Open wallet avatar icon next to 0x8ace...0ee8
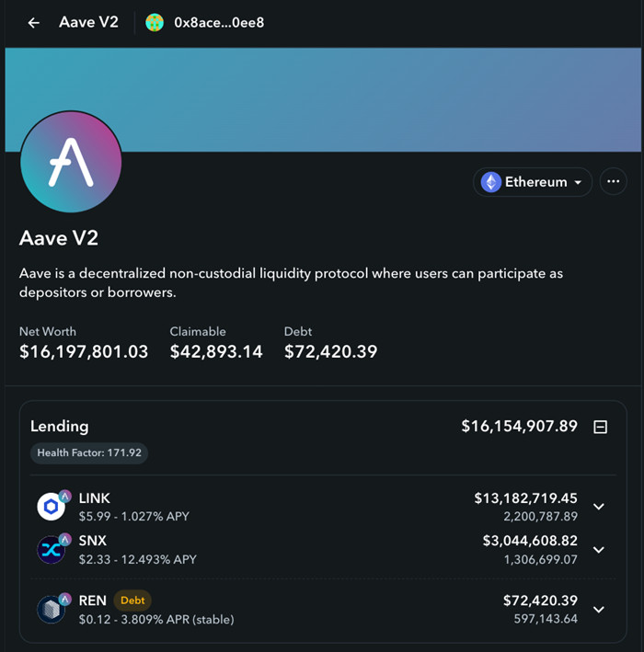Image resolution: width=644 pixels, height=652 pixels. click(155, 22)
